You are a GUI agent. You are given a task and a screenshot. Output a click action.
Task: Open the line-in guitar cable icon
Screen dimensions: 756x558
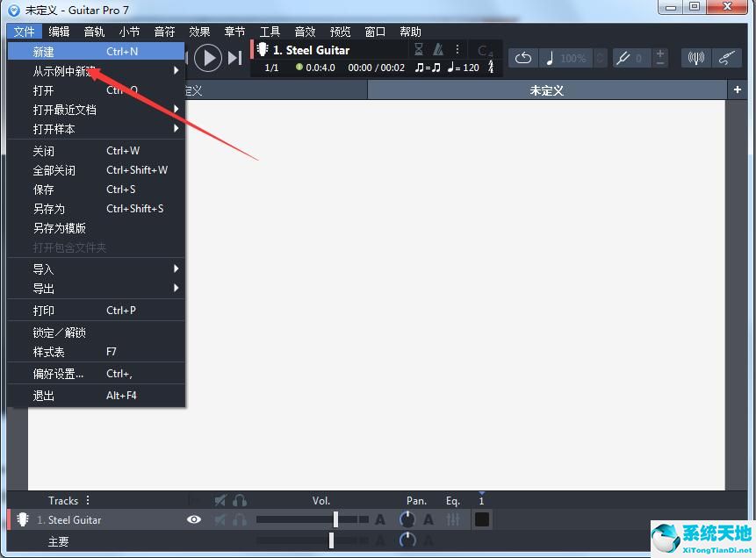pyautogui.click(x=726, y=58)
